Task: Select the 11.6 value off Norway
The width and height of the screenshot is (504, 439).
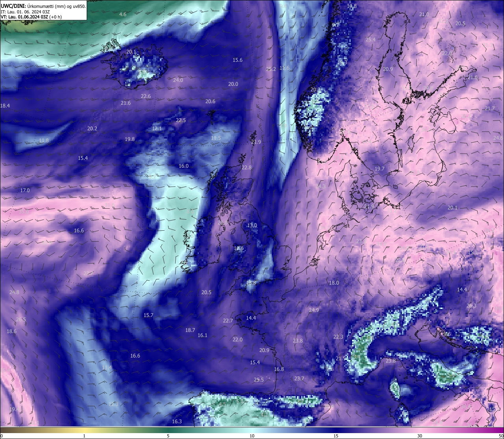Action: (284, 68)
